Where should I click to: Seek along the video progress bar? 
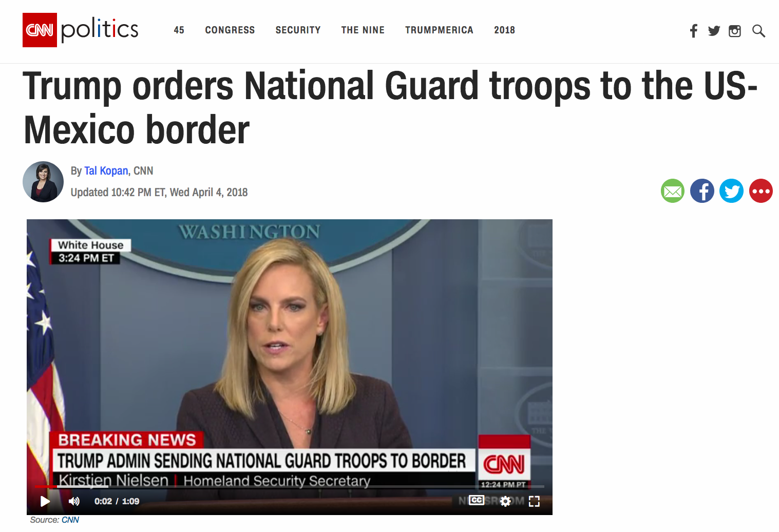290,486
